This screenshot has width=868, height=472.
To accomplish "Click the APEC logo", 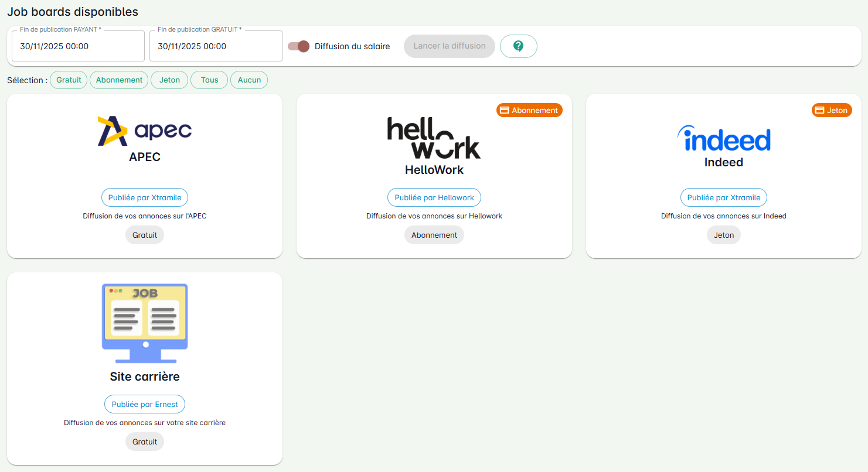I will 145,131.
